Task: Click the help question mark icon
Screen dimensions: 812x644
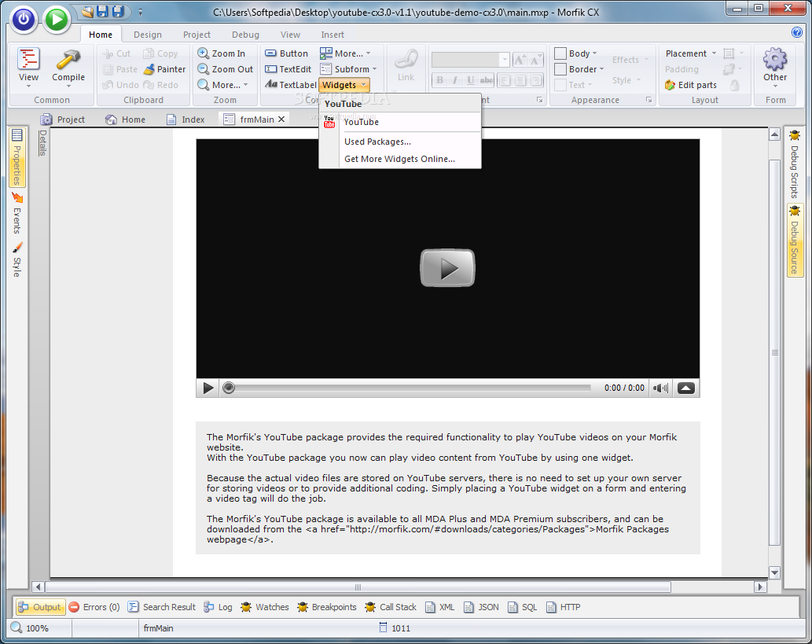Action: pyautogui.click(x=797, y=33)
